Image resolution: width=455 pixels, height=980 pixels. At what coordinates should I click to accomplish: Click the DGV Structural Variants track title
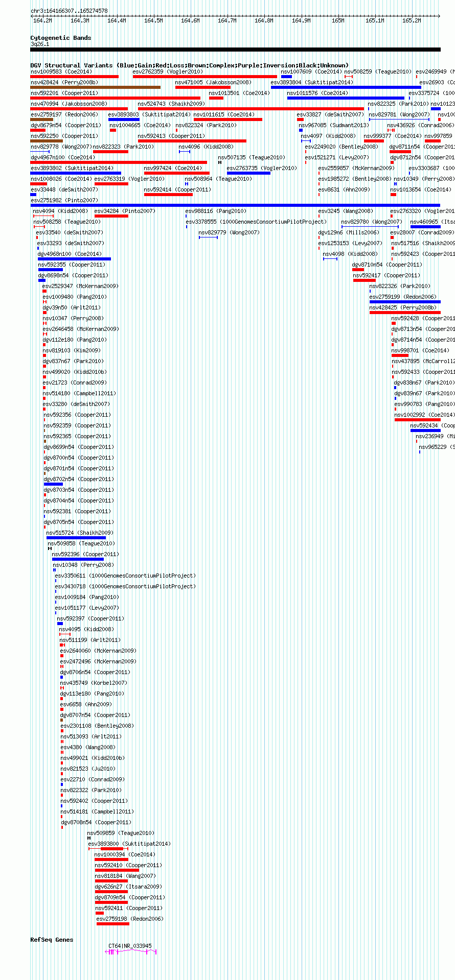click(x=190, y=65)
